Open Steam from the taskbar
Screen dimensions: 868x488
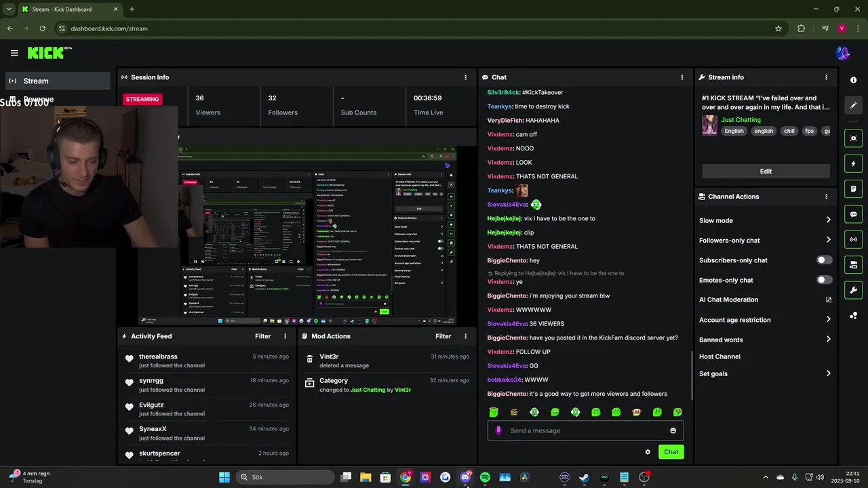(584, 477)
